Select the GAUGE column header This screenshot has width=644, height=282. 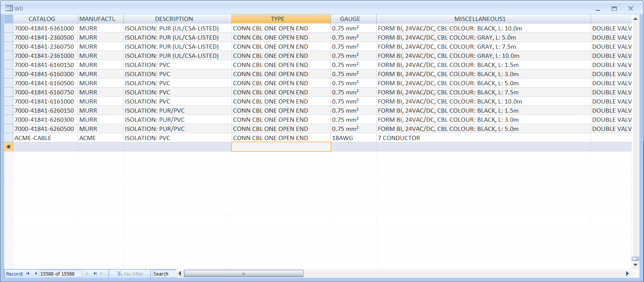[x=353, y=19]
